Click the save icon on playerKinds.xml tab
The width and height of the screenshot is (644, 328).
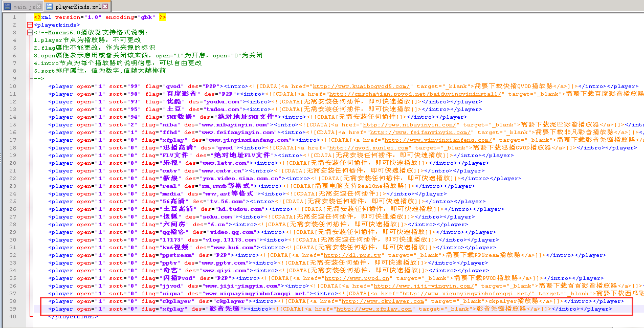[49, 7]
